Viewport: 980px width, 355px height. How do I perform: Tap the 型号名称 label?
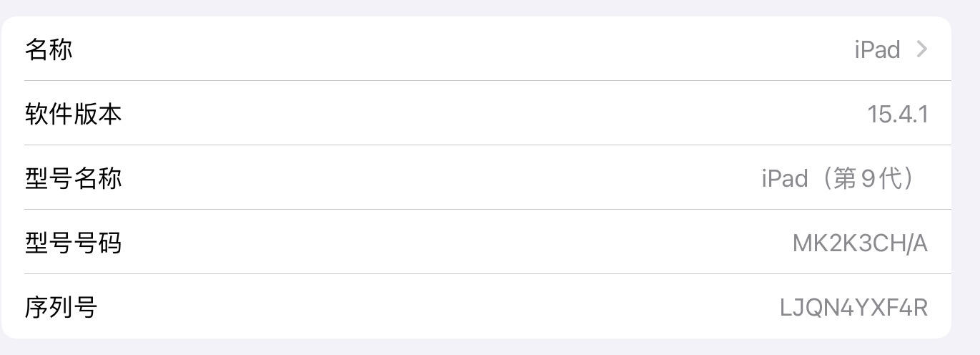[73, 178]
